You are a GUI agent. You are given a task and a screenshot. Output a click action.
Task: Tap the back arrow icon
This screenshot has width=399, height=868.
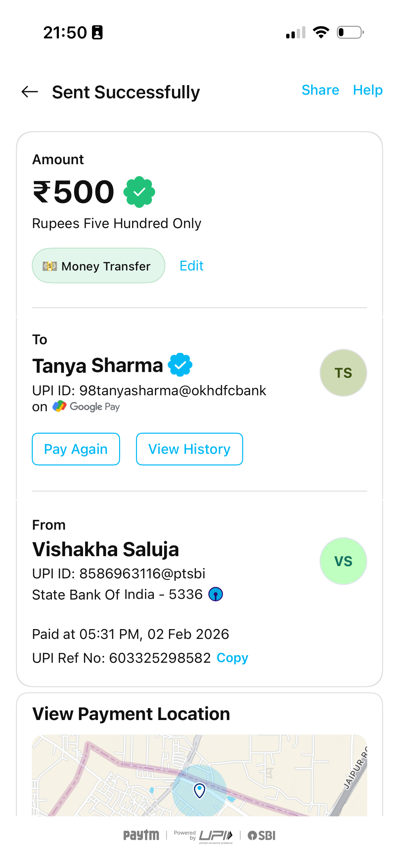30,92
